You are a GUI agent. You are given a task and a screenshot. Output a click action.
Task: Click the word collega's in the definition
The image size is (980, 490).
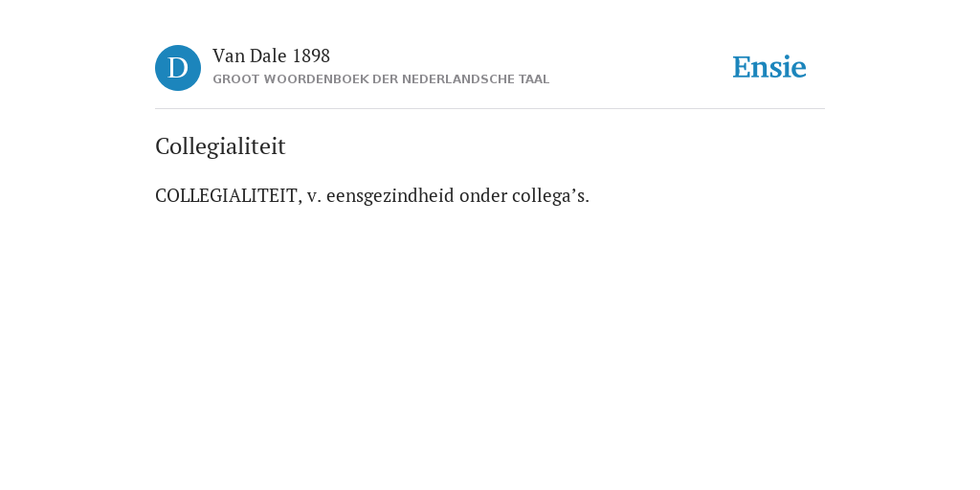pyautogui.click(x=550, y=195)
